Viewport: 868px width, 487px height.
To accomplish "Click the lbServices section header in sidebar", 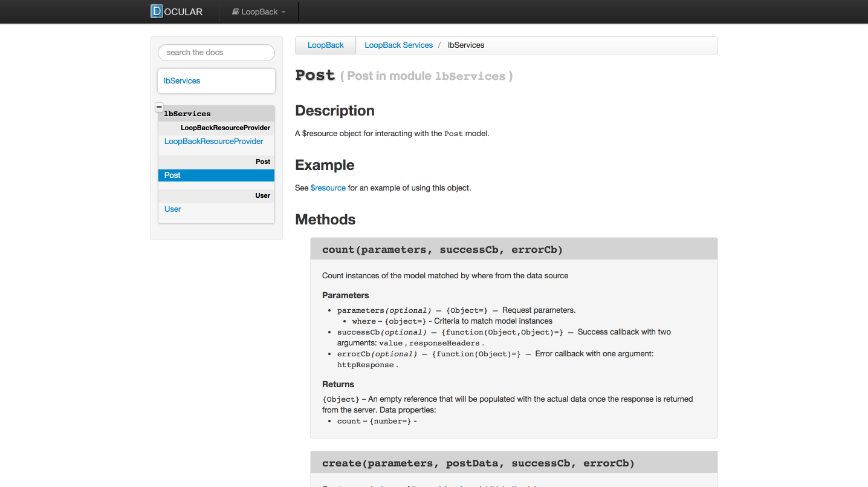I will pyautogui.click(x=187, y=114).
